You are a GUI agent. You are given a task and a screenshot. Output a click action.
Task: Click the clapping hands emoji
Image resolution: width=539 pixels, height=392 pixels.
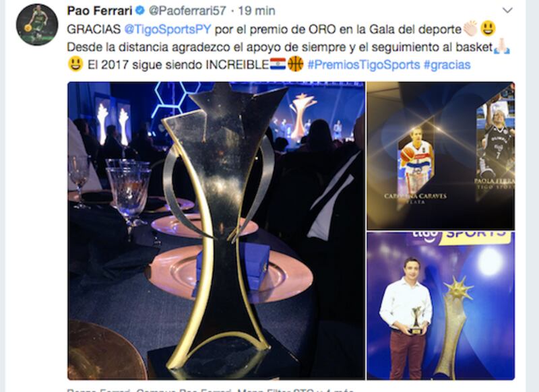pos(470,28)
